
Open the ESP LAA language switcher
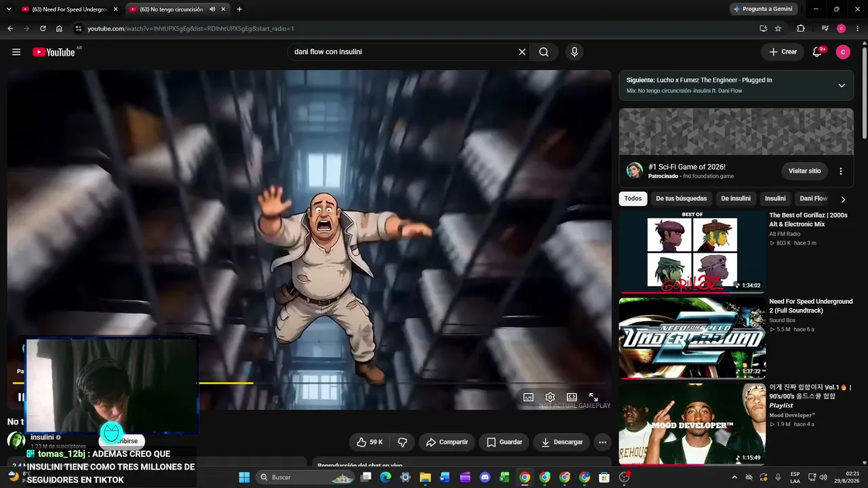(795, 477)
